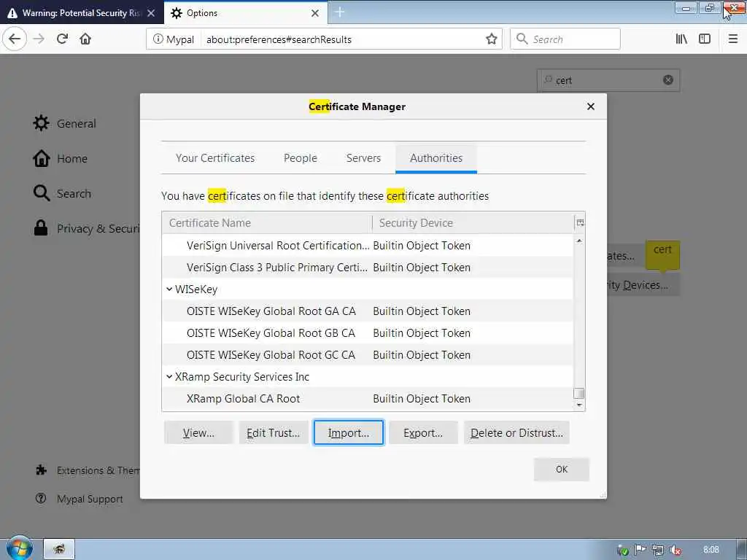Select VeriSign Universal Root Certification row
The height and width of the screenshot is (560, 747).
(368, 246)
